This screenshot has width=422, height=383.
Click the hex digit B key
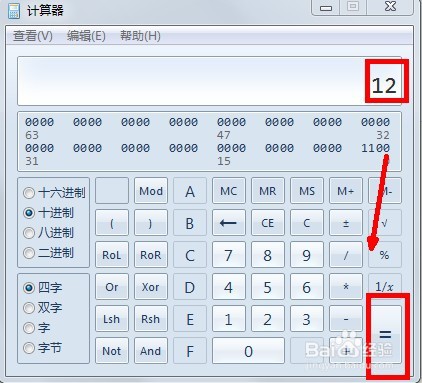click(190, 223)
